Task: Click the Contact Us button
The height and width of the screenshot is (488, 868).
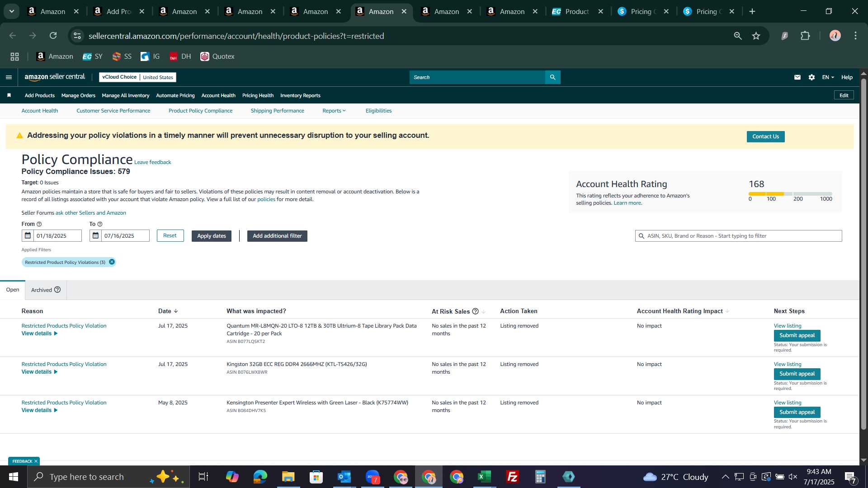Action: [x=765, y=136]
